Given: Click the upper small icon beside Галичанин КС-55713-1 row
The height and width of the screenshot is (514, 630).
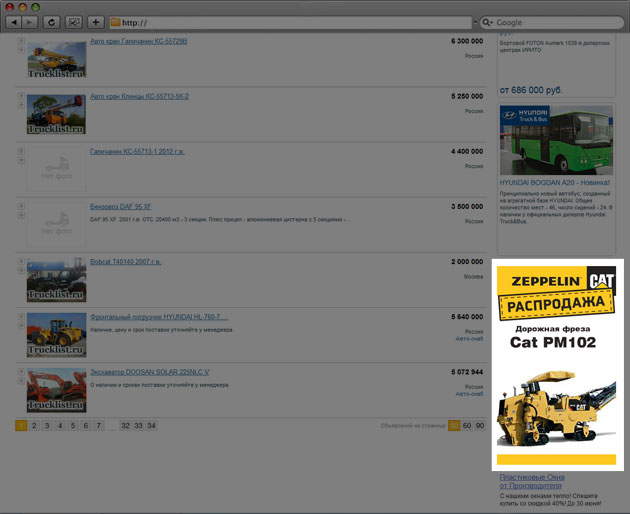Looking at the screenshot, I should point(21,151).
